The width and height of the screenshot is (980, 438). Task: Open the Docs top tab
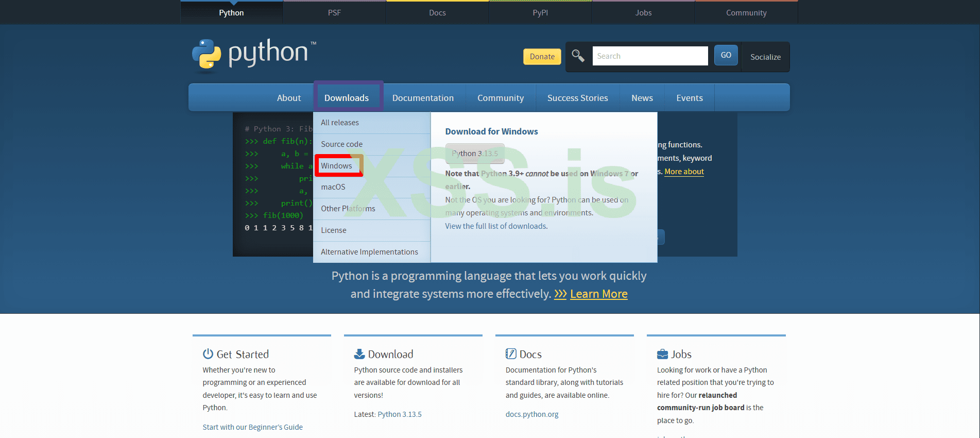coord(438,12)
